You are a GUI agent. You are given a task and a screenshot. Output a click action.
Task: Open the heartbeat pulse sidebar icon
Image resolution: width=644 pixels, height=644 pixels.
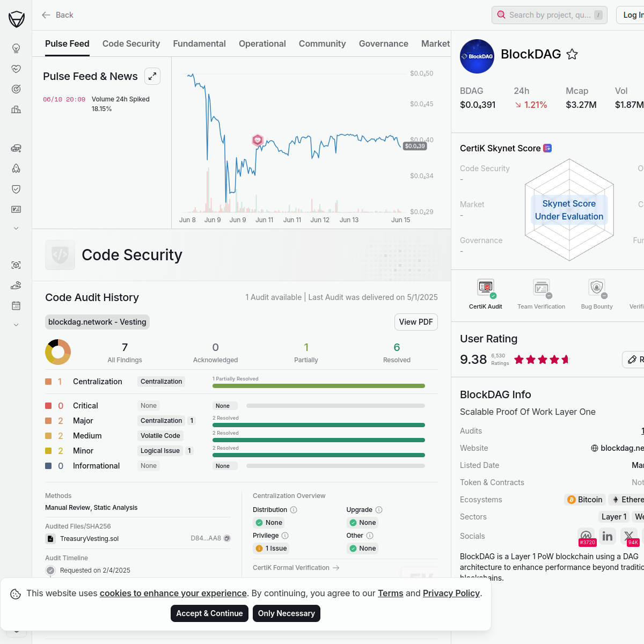tap(16, 69)
